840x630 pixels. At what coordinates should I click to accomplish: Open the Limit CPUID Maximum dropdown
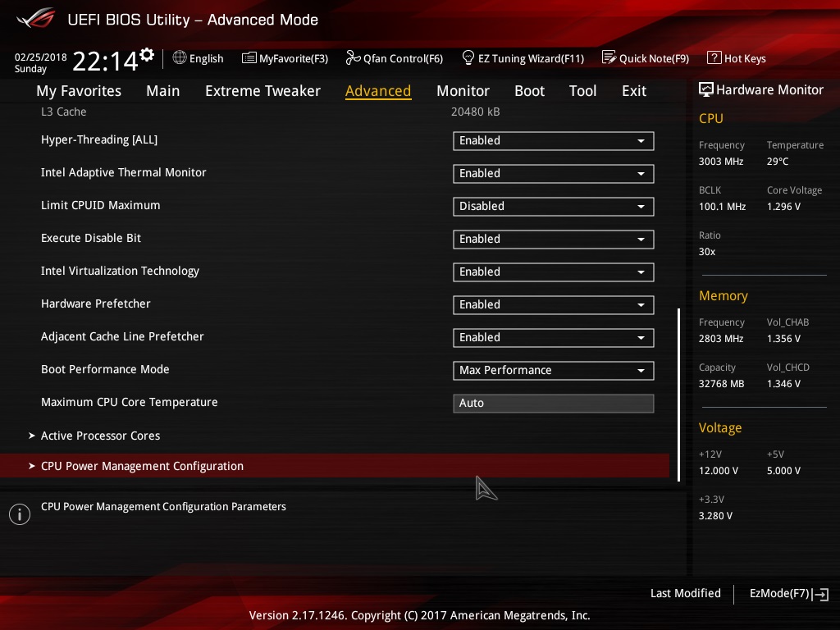[x=553, y=206]
